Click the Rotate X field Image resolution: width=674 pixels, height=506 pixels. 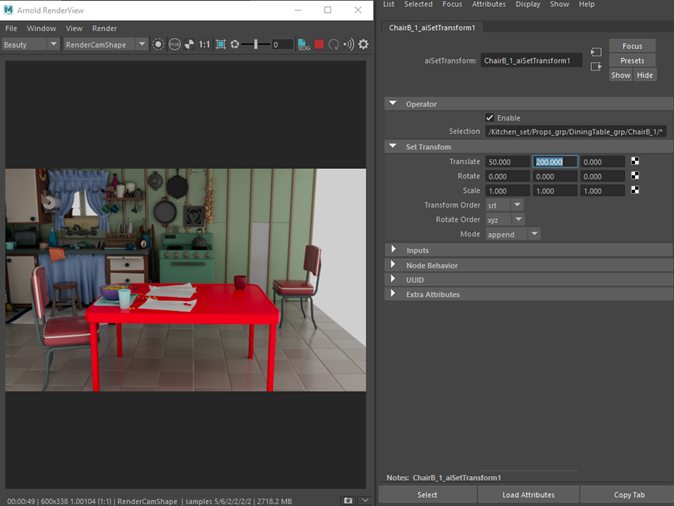(x=508, y=176)
